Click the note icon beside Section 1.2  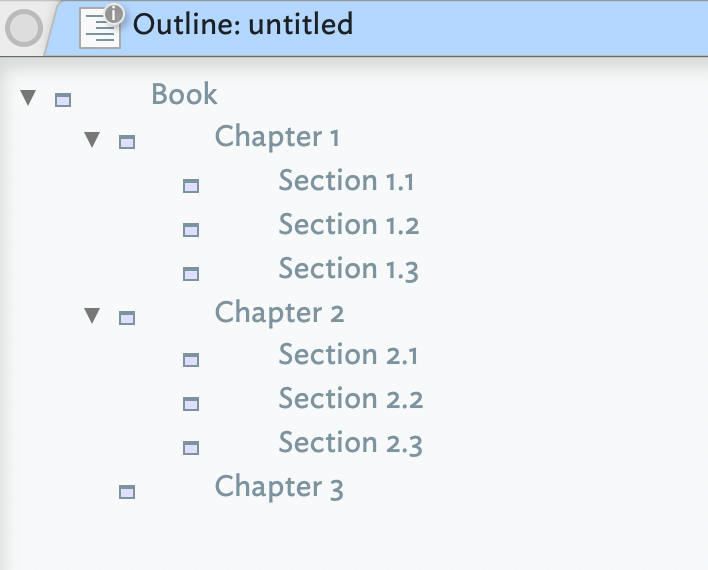pos(191,230)
